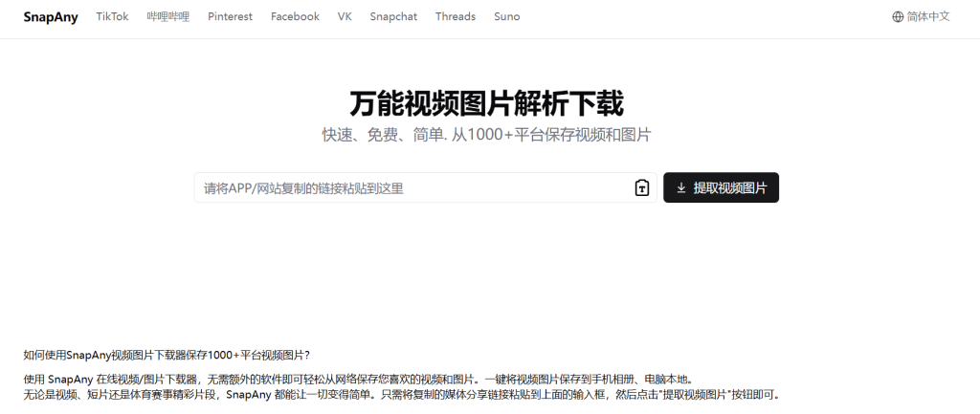Open the Threads downloader page
The height and width of the screenshot is (414, 980).
click(x=455, y=17)
